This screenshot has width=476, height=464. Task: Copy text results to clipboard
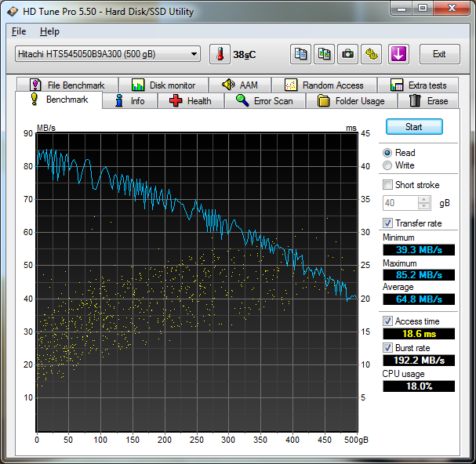[x=300, y=54]
